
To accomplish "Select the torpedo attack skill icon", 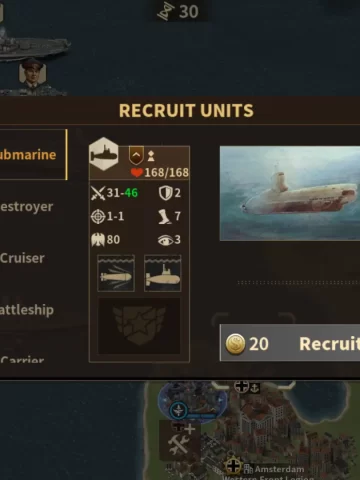I will (116, 273).
